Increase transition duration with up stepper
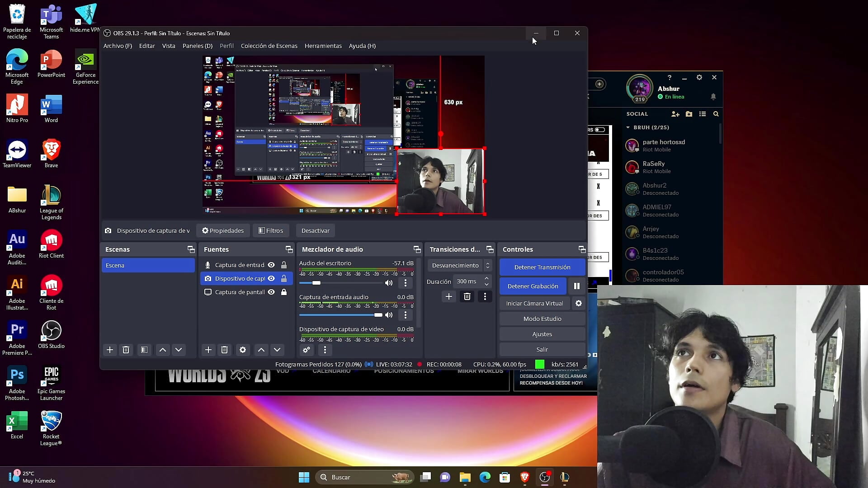 (486, 278)
